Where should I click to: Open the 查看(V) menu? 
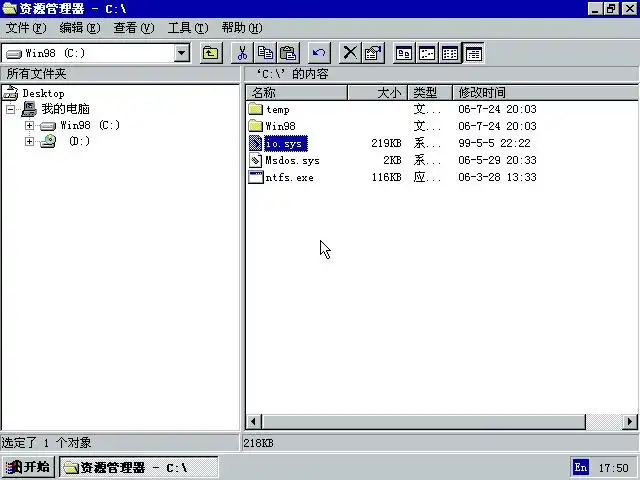point(134,28)
